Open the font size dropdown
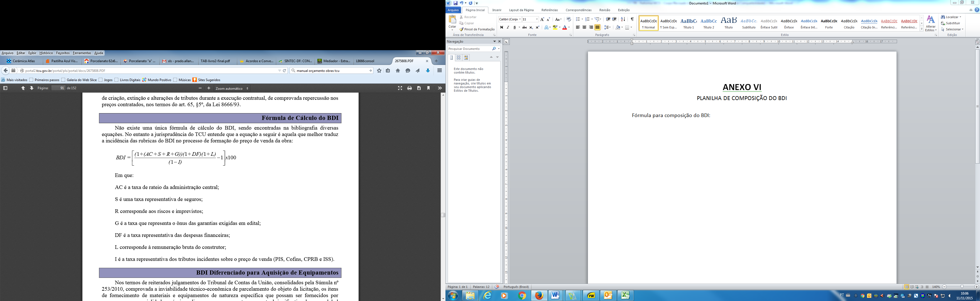 pos(537,20)
